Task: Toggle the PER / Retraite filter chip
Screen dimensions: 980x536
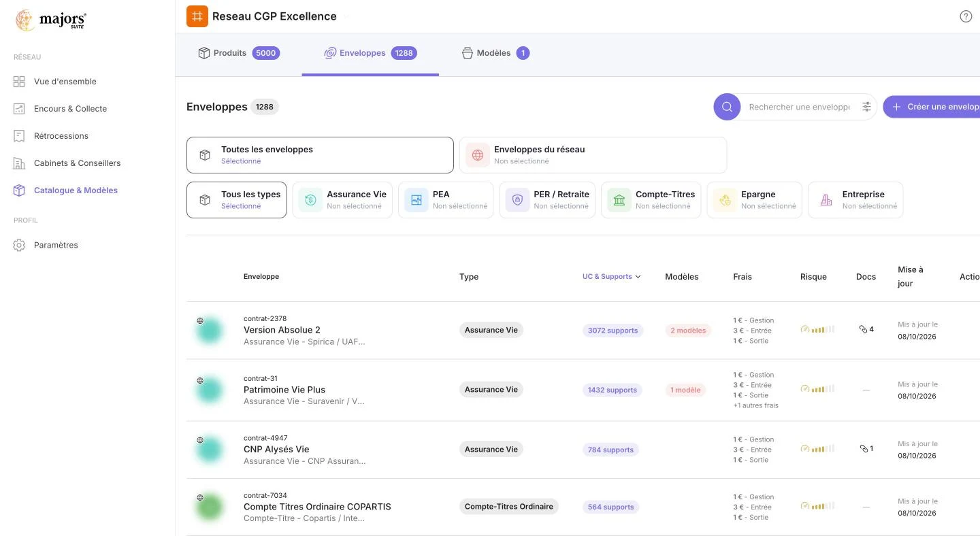Action: tap(547, 200)
